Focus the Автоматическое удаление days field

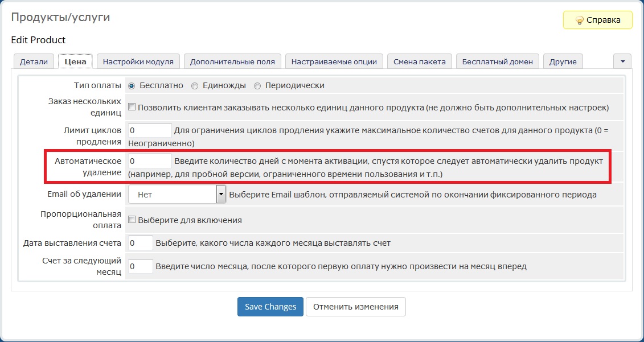tap(150, 161)
